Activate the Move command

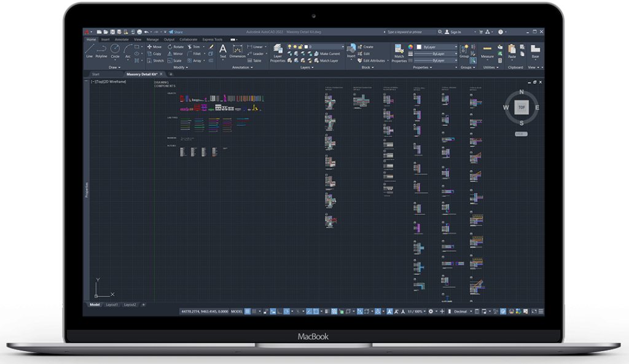point(154,47)
